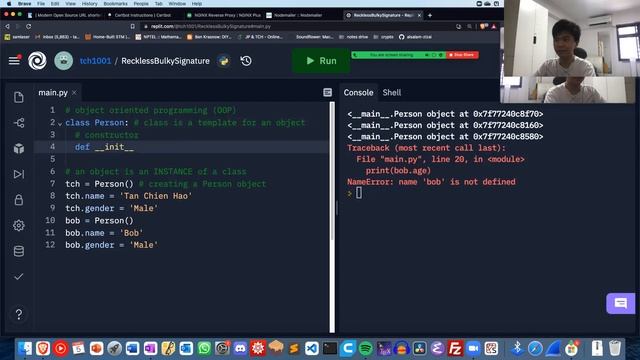The height and width of the screenshot is (360, 640).
Task: Click the Brave Shields lion icon
Action: point(484,26)
